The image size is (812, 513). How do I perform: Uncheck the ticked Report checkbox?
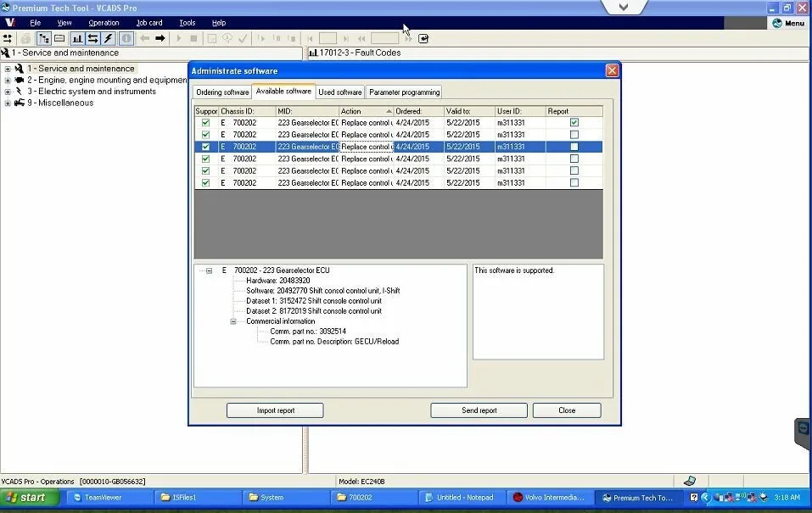(x=574, y=123)
